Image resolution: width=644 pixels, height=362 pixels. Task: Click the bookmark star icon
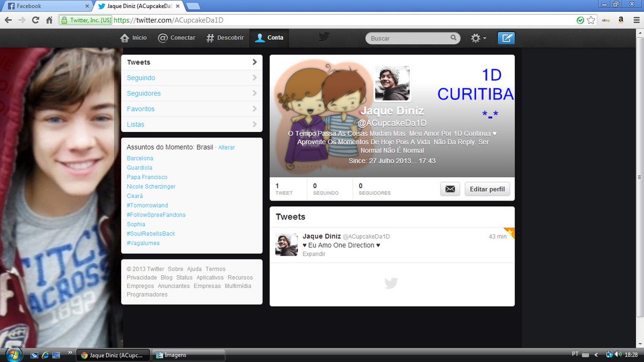pos(591,20)
